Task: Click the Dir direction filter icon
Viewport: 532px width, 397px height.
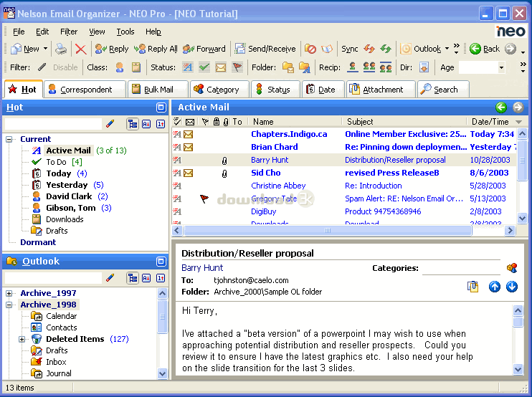Action: 424,67
